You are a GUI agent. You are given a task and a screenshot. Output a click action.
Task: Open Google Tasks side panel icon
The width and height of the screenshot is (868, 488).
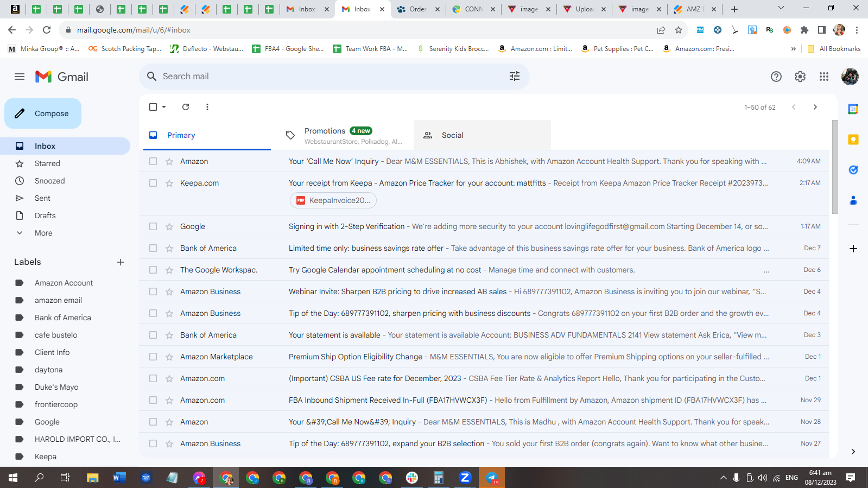click(x=853, y=170)
